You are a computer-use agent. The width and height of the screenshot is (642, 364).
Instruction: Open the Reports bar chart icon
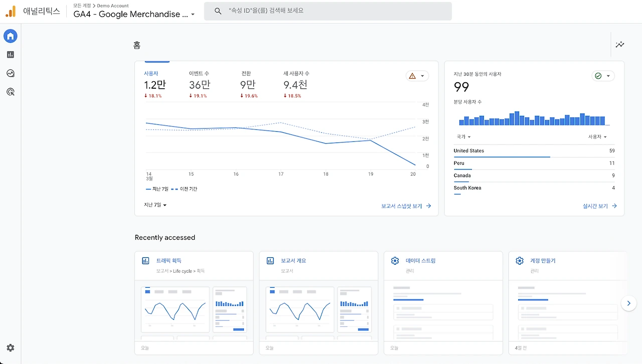11,55
